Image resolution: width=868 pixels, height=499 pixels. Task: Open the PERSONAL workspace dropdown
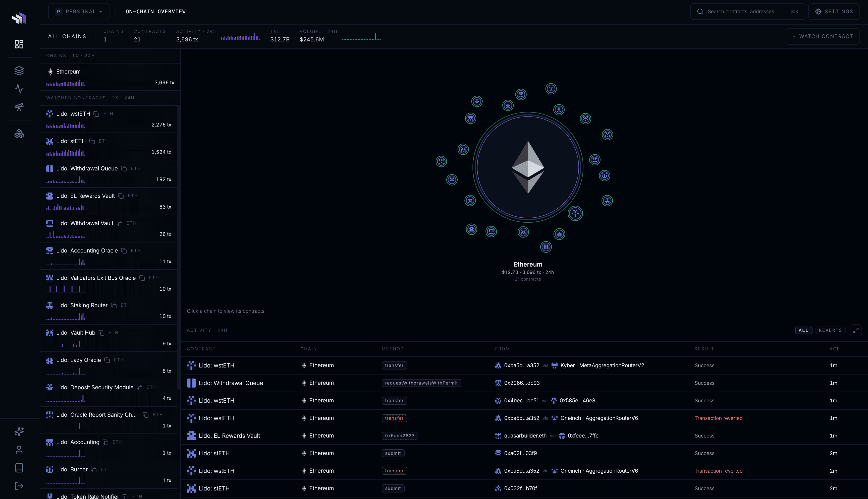point(79,12)
